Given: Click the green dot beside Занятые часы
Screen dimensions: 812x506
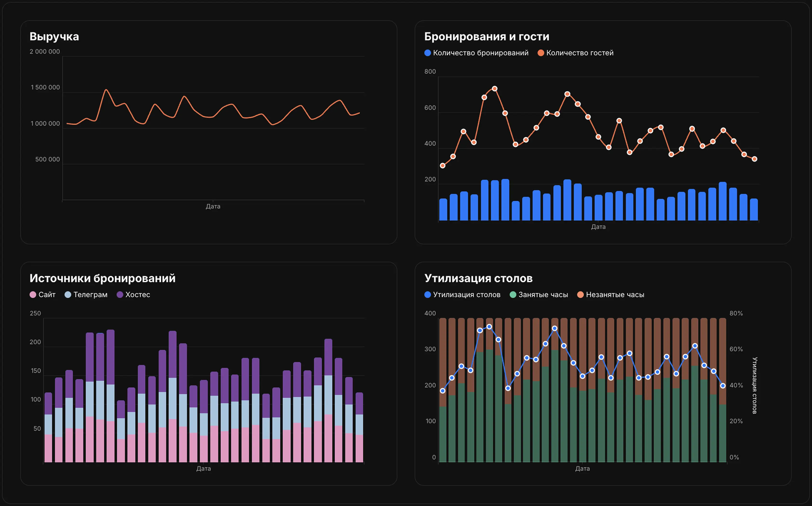Looking at the screenshot, I should [513, 294].
